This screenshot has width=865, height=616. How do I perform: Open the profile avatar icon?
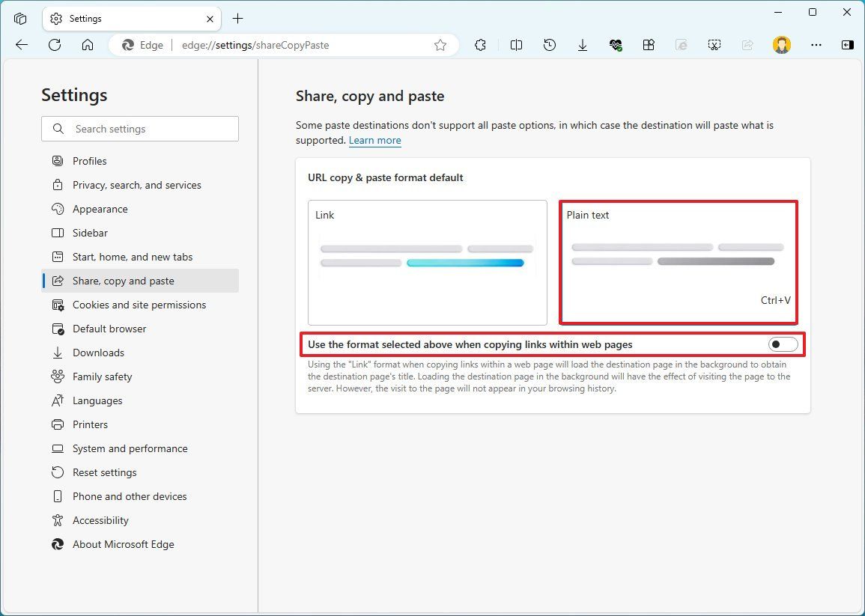click(x=781, y=45)
